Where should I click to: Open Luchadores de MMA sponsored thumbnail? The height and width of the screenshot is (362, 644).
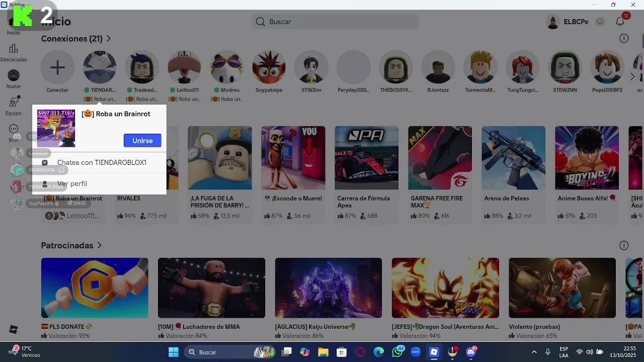211,288
